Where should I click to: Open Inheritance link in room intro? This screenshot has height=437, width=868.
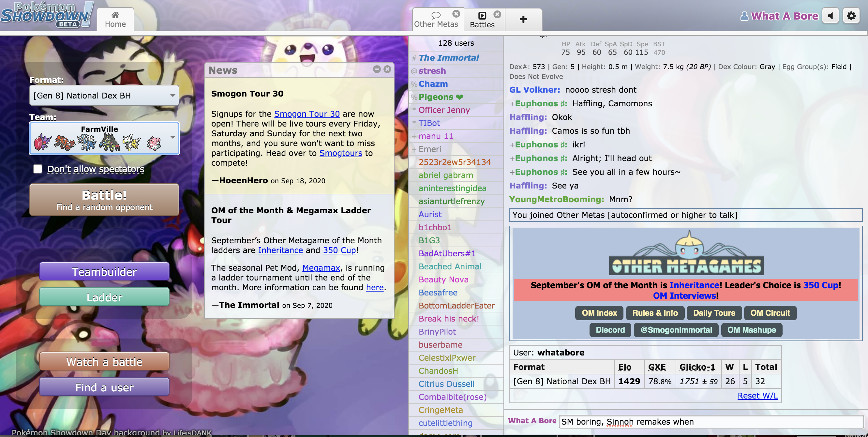[x=694, y=285]
